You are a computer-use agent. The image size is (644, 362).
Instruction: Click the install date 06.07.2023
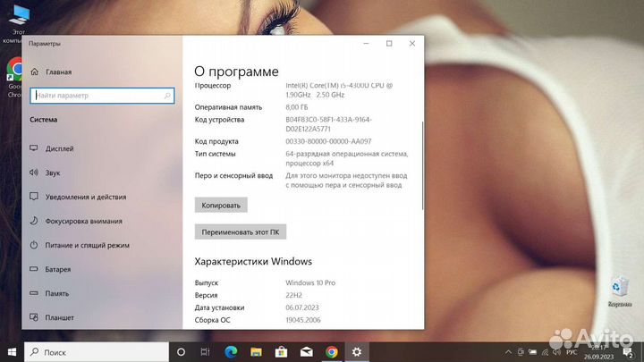tap(302, 307)
